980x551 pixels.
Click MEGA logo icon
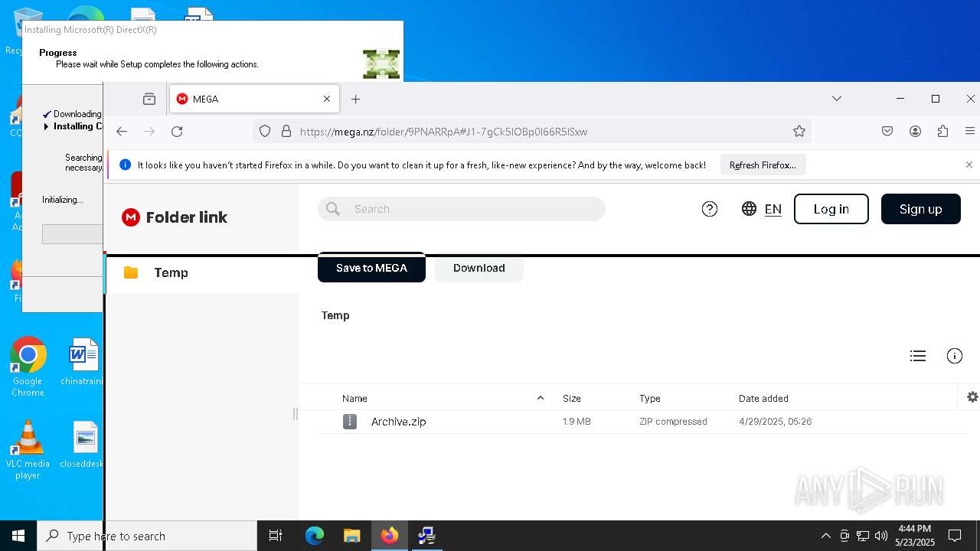click(x=131, y=217)
